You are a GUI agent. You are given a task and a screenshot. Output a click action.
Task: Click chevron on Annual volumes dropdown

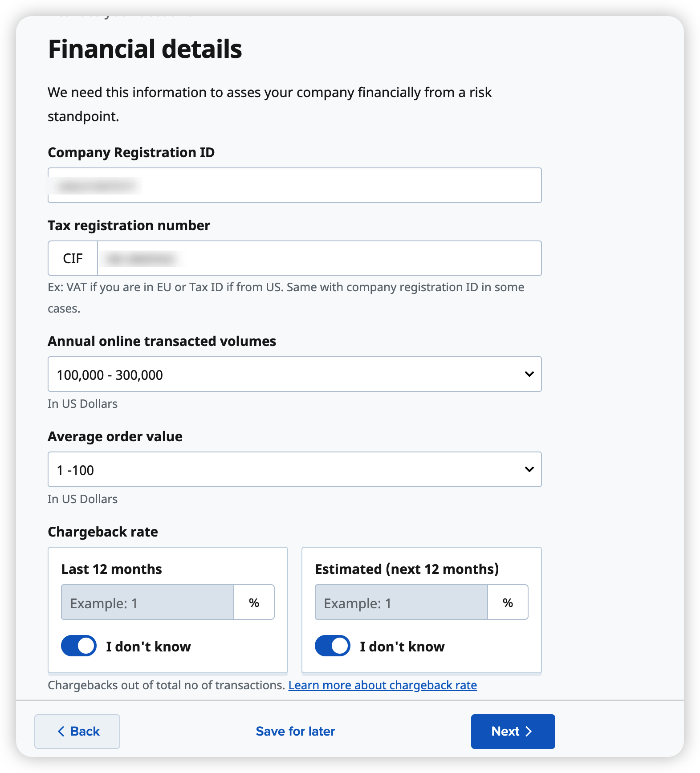coord(529,374)
